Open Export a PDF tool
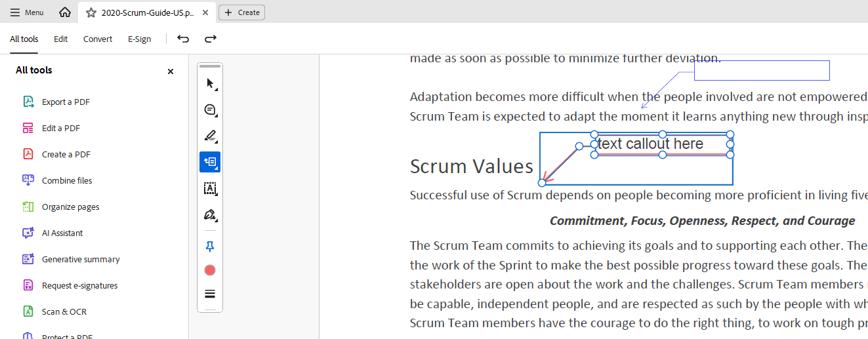 66,102
